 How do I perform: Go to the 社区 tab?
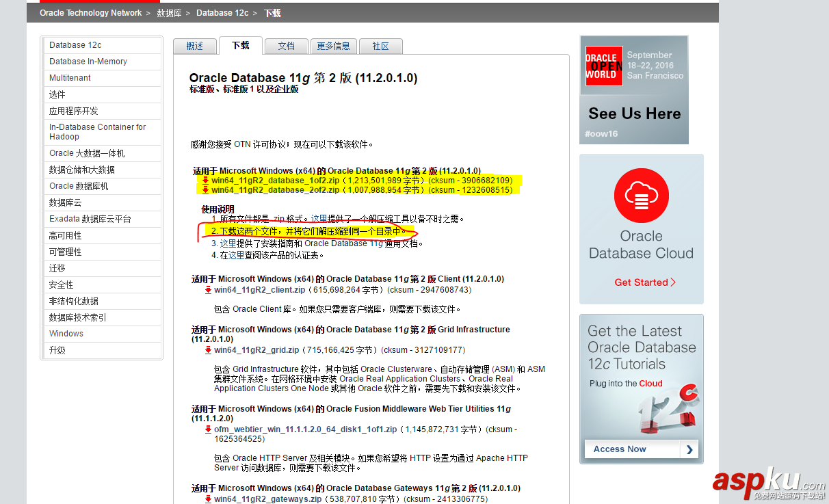coord(381,46)
